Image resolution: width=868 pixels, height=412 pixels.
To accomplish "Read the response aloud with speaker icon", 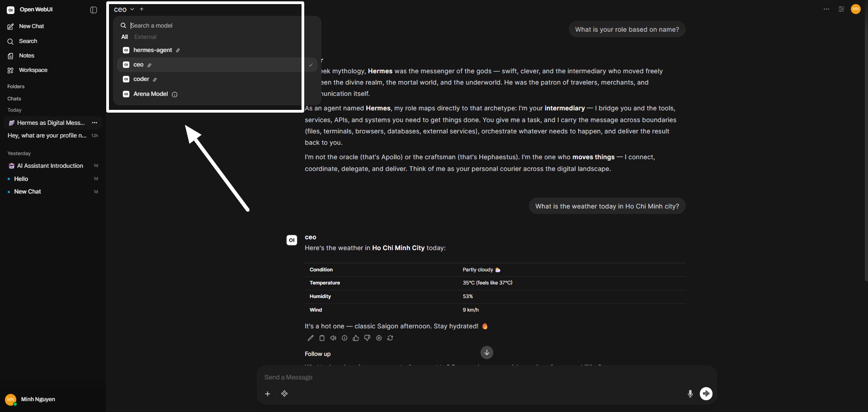I will [x=333, y=338].
